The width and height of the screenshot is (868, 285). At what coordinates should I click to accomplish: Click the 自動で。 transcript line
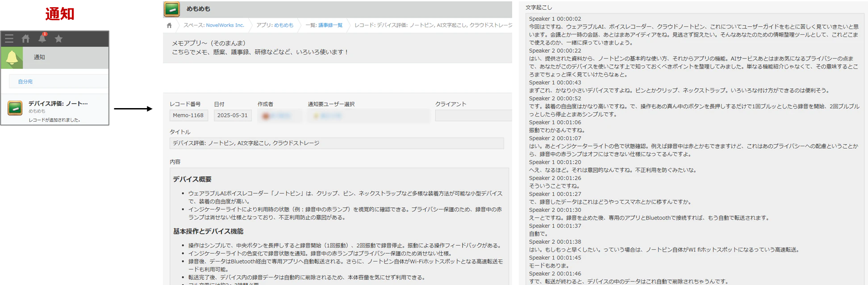click(x=538, y=234)
